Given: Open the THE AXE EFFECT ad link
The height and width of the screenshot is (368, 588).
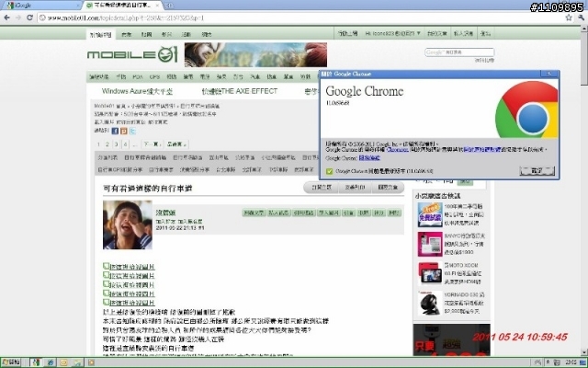Looking at the screenshot, I should coord(240,91).
